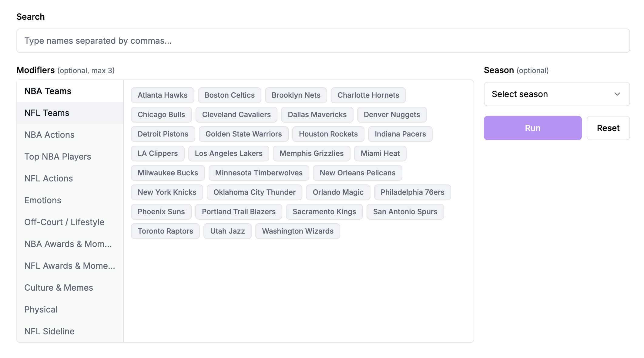The height and width of the screenshot is (358, 644).
Task: Pick the Portland Trail Blazers chip
Action: (x=239, y=212)
